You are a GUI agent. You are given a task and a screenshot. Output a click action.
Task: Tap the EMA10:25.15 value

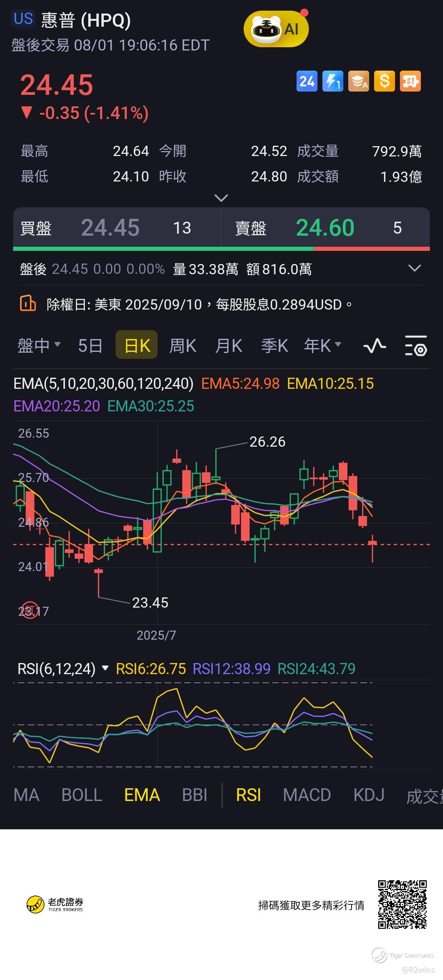tap(331, 383)
